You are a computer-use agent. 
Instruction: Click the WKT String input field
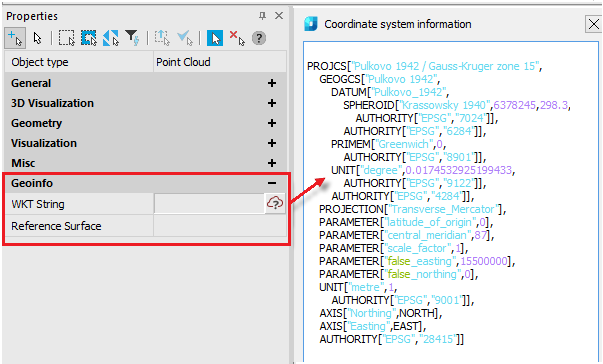pyautogui.click(x=209, y=203)
